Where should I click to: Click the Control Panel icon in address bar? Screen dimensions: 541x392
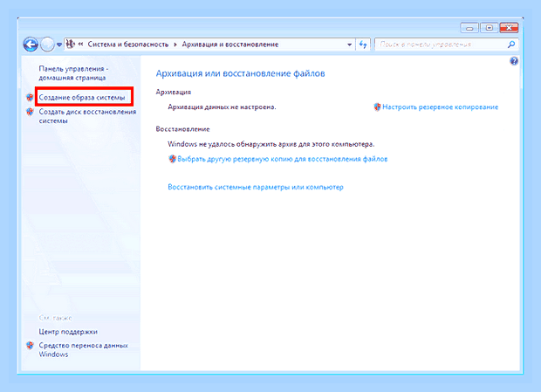[71, 45]
